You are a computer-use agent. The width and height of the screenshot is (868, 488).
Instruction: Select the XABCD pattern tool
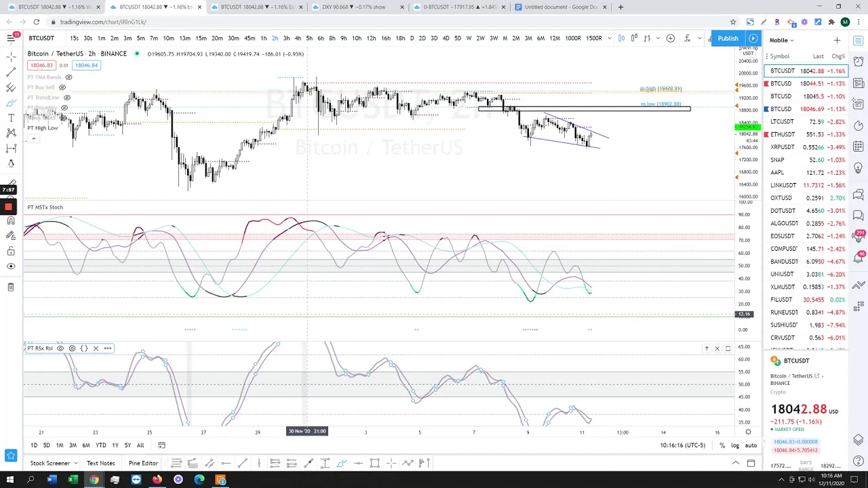coord(11,133)
